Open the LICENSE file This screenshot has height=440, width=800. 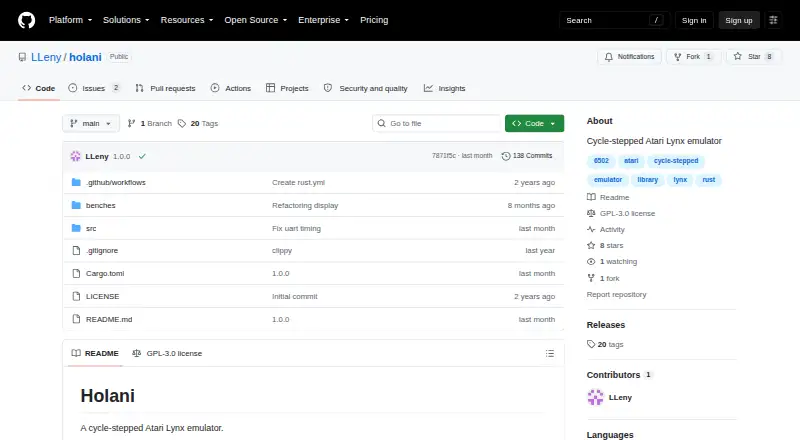(103, 296)
